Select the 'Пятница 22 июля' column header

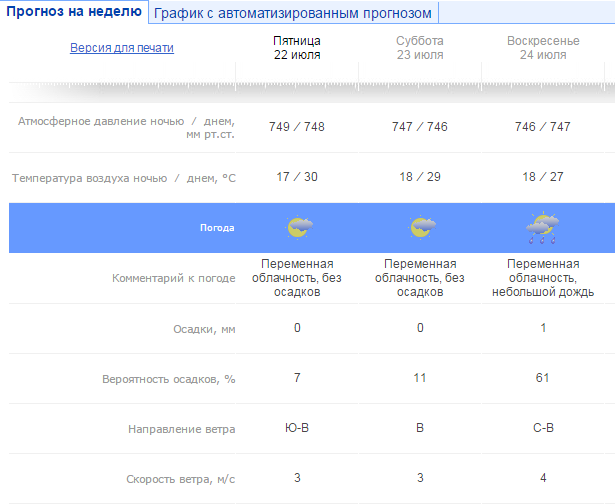[x=297, y=48]
